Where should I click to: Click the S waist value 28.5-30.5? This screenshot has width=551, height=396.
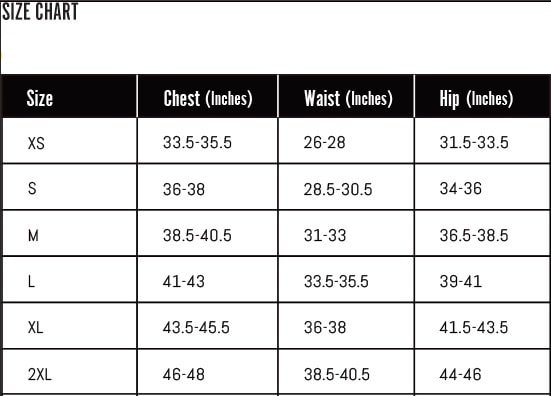point(338,189)
